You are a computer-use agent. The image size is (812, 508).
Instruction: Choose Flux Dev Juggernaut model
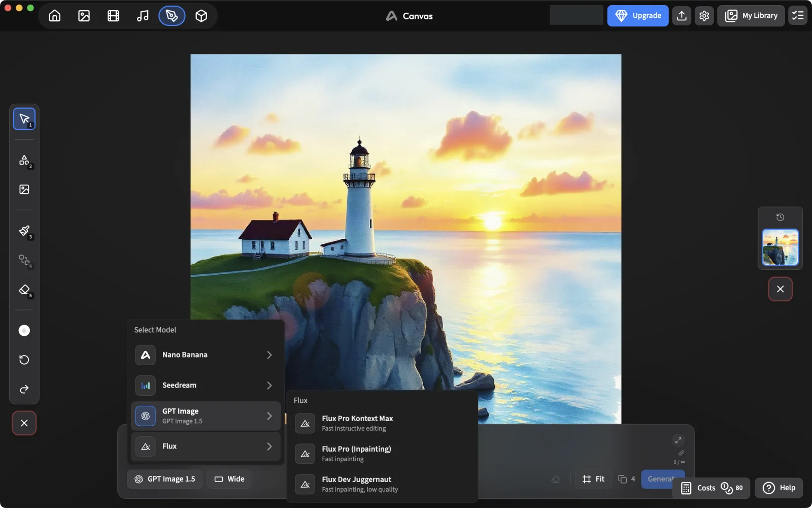(382, 484)
